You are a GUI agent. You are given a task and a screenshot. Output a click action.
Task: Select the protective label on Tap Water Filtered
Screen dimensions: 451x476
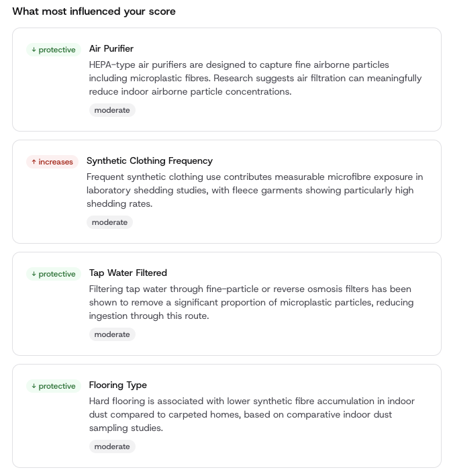tap(57, 274)
